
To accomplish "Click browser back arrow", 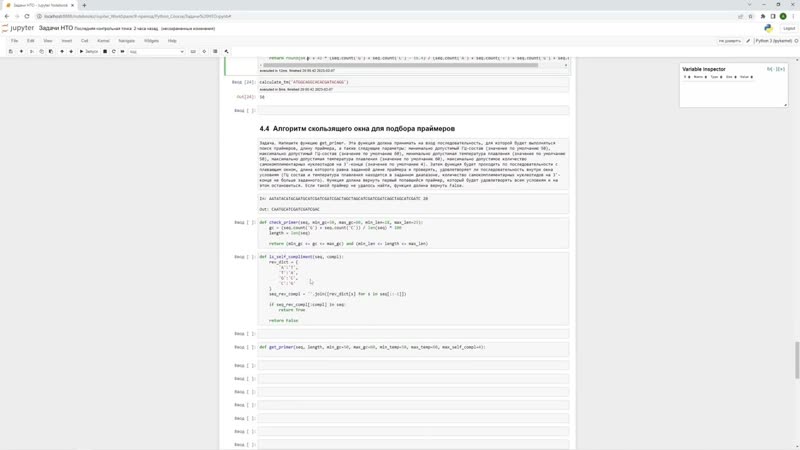I will 7,16.
